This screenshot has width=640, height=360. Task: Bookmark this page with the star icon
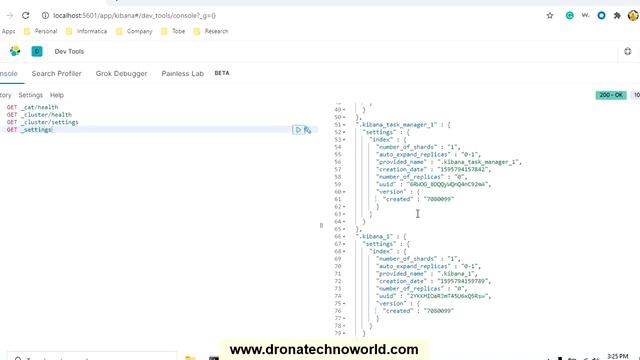click(550, 16)
